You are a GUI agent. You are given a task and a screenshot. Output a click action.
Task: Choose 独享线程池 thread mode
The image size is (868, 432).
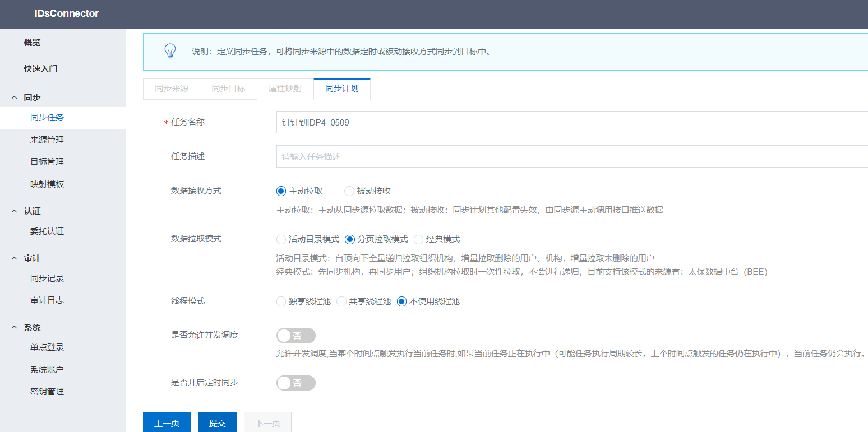[x=281, y=301]
